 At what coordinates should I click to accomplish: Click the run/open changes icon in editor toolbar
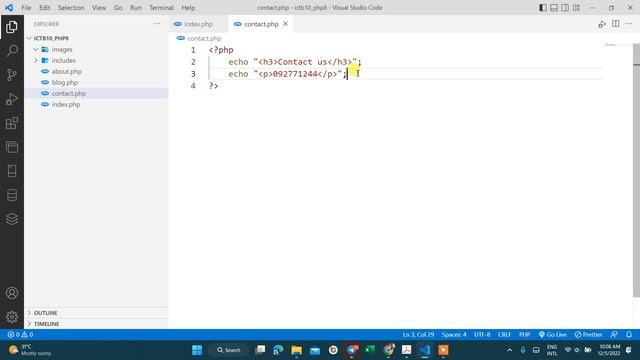click(x=602, y=24)
